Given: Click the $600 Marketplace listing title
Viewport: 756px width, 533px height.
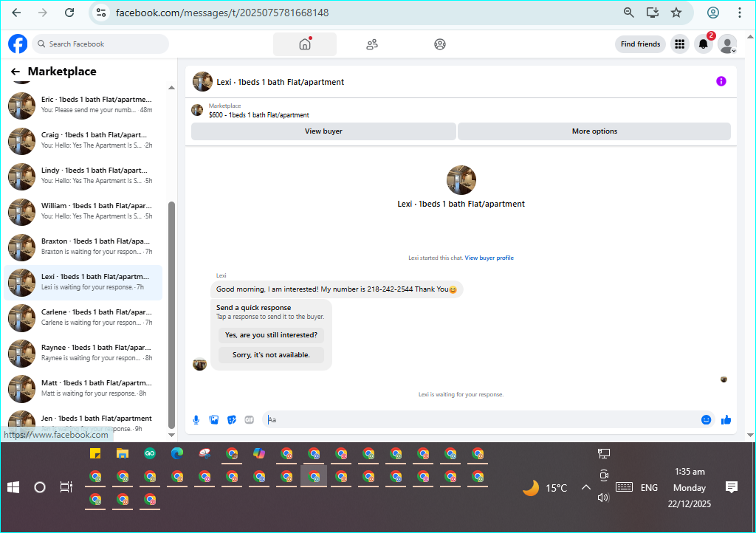Looking at the screenshot, I should pyautogui.click(x=259, y=115).
